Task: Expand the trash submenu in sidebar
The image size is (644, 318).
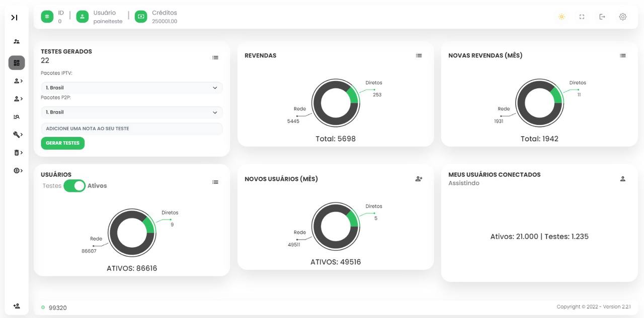Action: [18, 153]
